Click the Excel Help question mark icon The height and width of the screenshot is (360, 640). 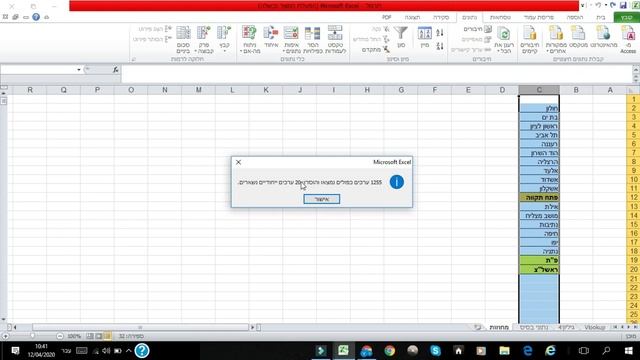[x=36, y=17]
